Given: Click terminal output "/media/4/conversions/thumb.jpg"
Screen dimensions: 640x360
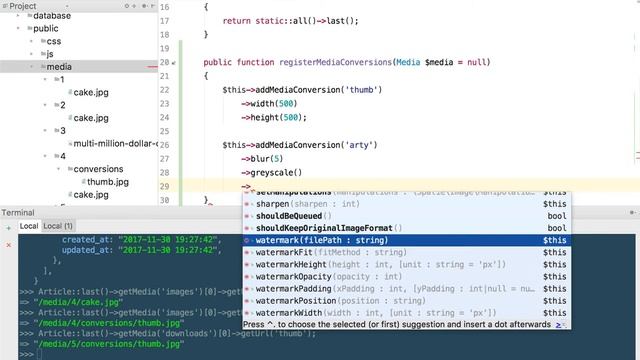Looking at the screenshot, I should [x=109, y=323].
